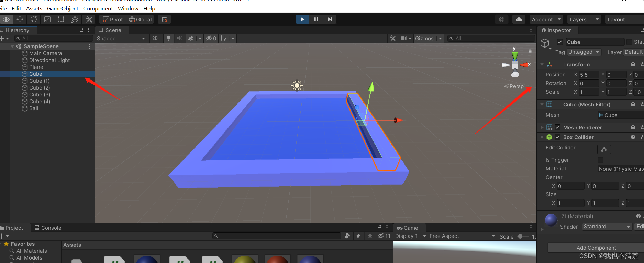Click the Step frame button
644x263 pixels.
pos(330,19)
